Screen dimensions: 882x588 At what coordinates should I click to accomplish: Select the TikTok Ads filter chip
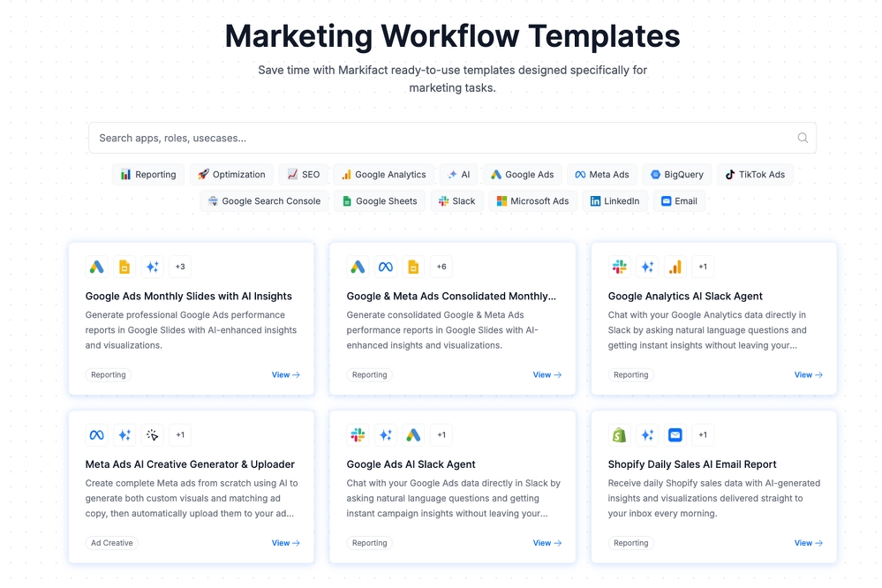[x=755, y=175]
